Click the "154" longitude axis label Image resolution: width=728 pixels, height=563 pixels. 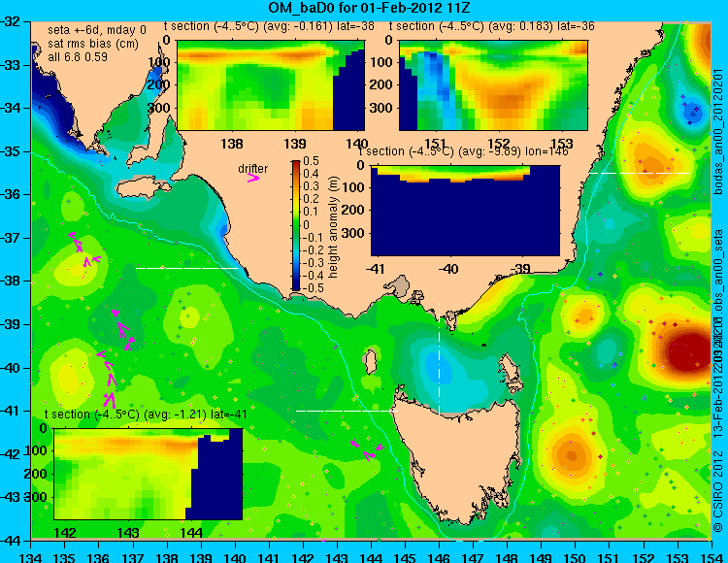click(711, 557)
